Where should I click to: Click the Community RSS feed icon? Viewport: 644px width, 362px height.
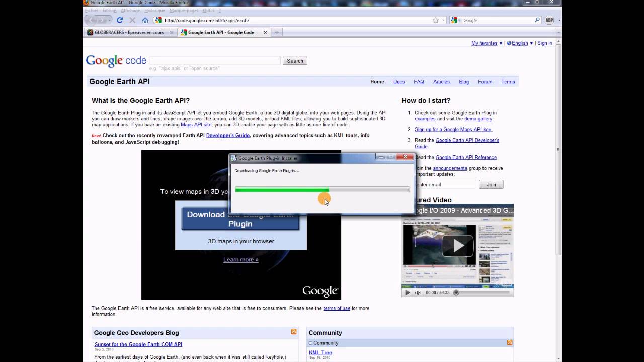tap(510, 342)
